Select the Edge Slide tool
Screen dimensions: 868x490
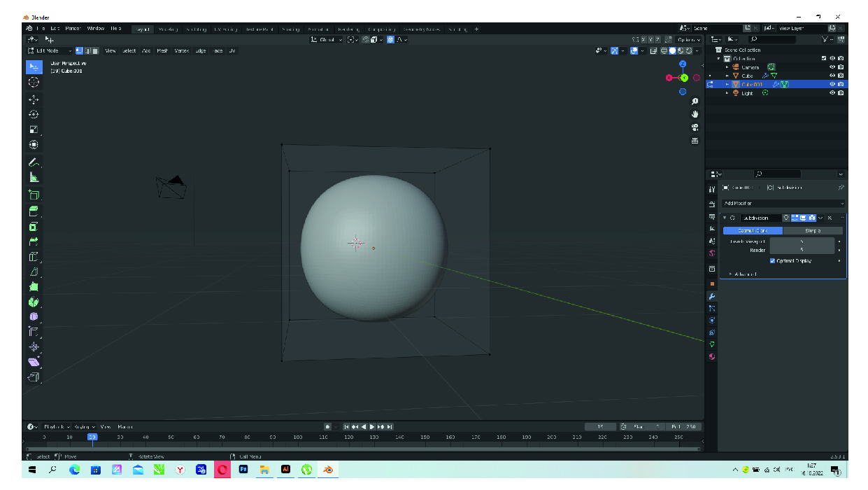tap(34, 332)
